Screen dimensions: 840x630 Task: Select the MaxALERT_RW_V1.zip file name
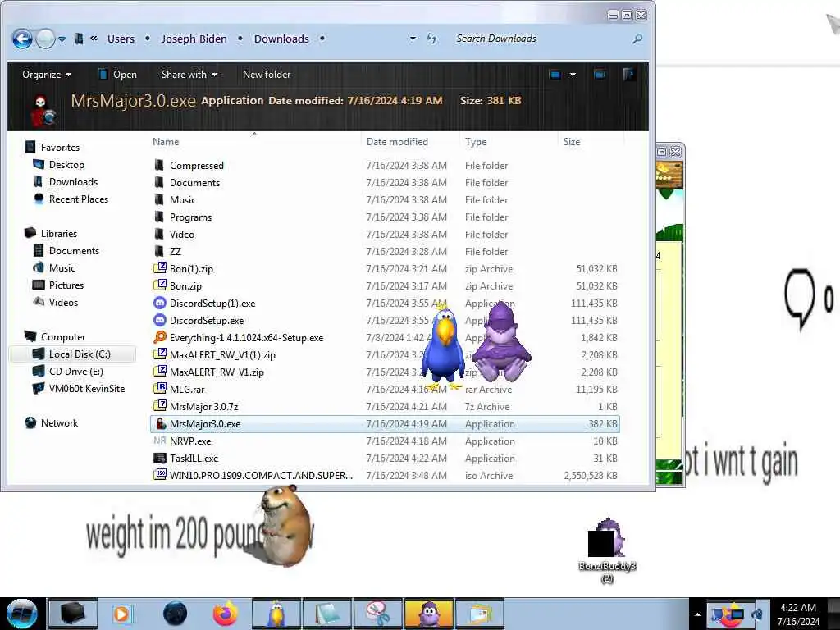217,372
